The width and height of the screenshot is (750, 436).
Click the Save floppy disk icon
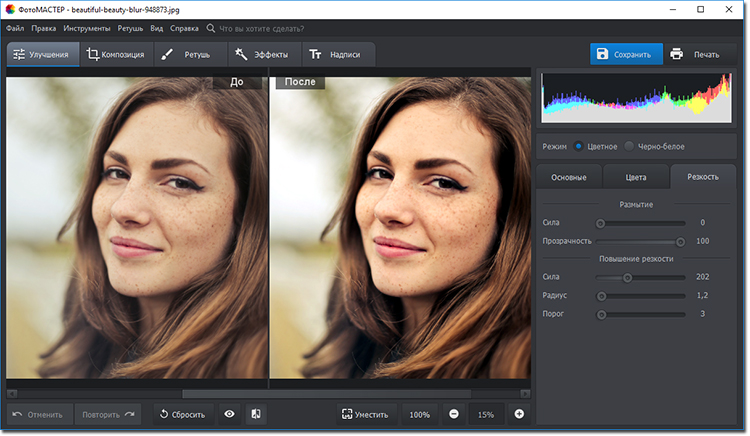pos(602,54)
